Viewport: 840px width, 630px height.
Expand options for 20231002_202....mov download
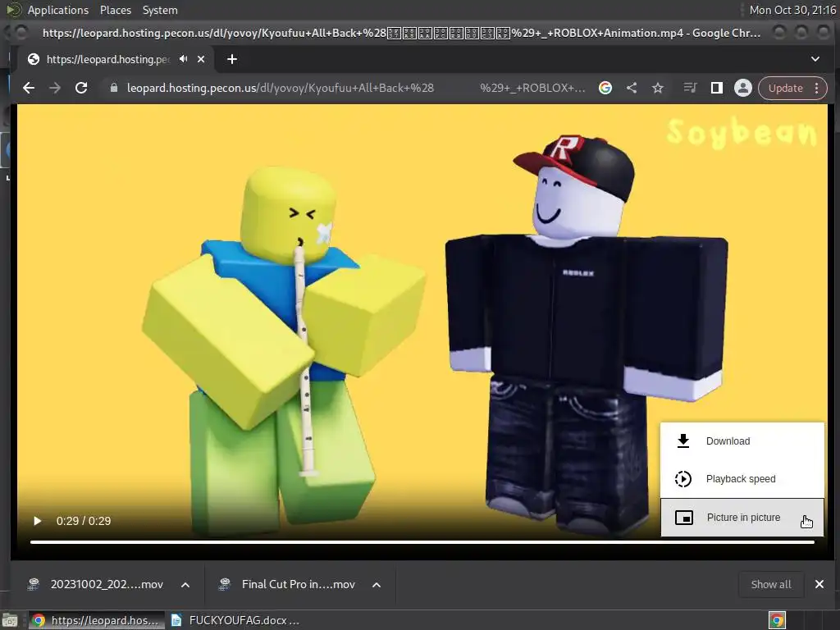[x=185, y=584]
